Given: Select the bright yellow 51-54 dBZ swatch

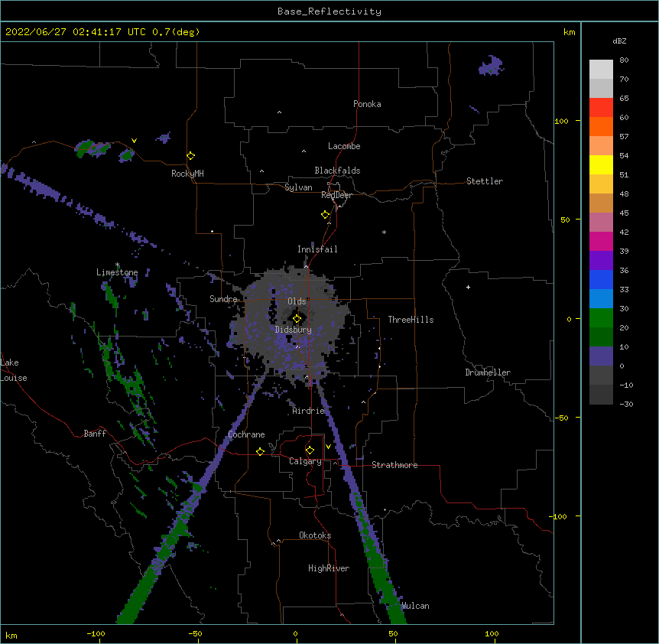Looking at the screenshot, I should (601, 164).
